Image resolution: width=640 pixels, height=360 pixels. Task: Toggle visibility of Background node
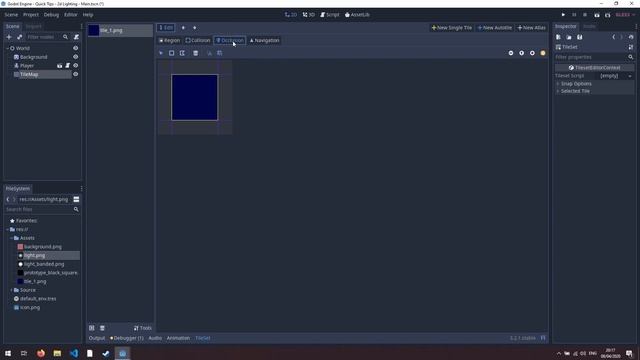[76, 57]
